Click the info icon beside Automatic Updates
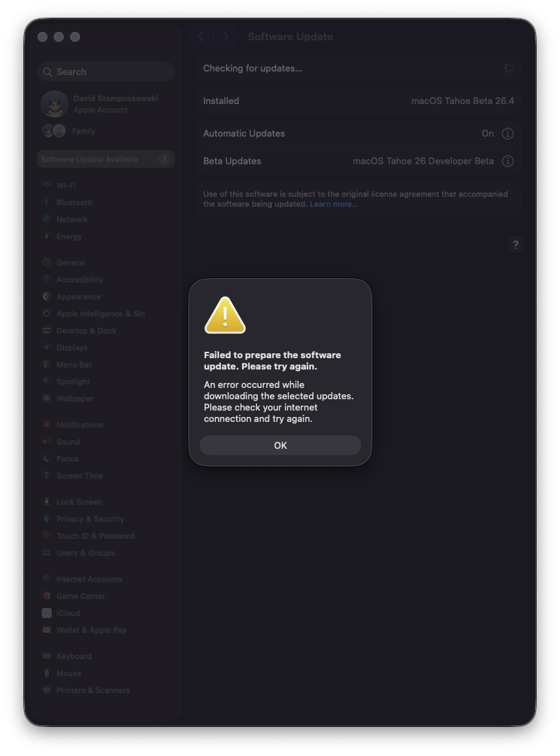560x756 pixels. [x=508, y=134]
